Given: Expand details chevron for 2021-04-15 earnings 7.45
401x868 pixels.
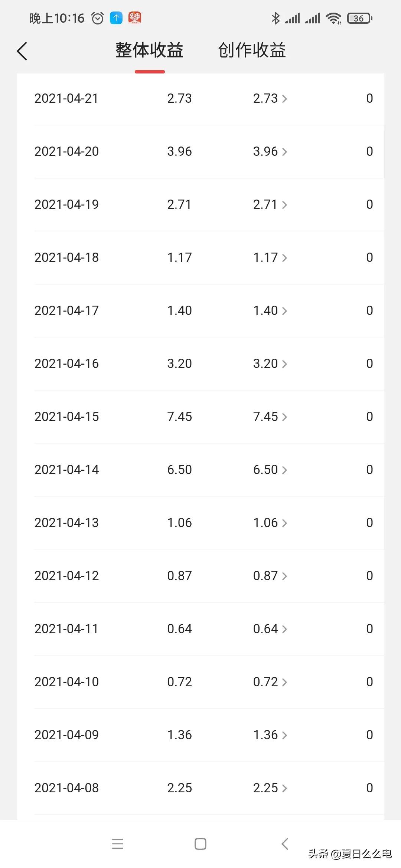Looking at the screenshot, I should click(284, 417).
